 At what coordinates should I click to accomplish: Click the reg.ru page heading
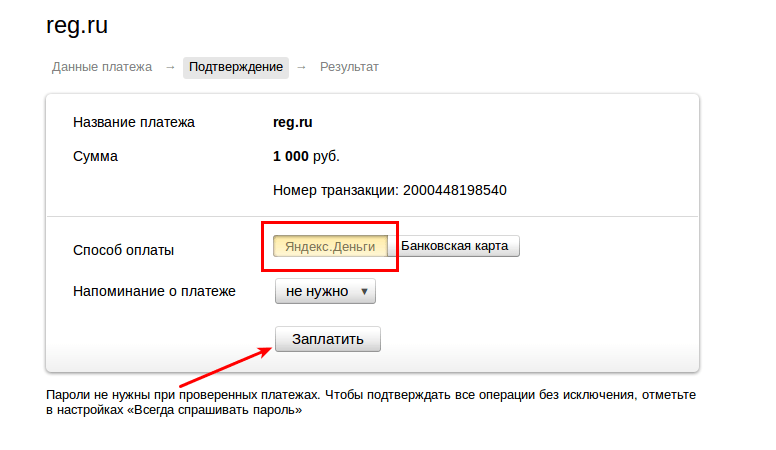77,25
